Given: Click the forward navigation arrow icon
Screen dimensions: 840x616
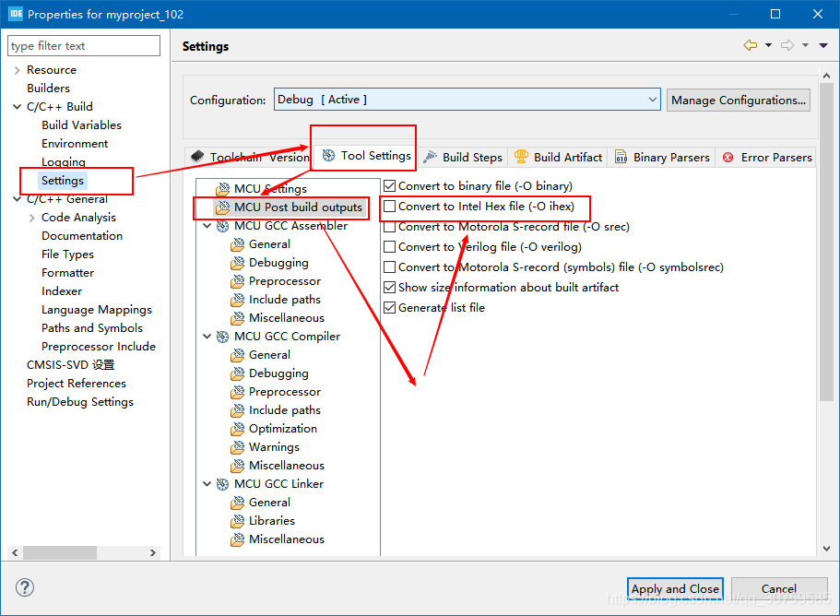Looking at the screenshot, I should click(x=787, y=45).
